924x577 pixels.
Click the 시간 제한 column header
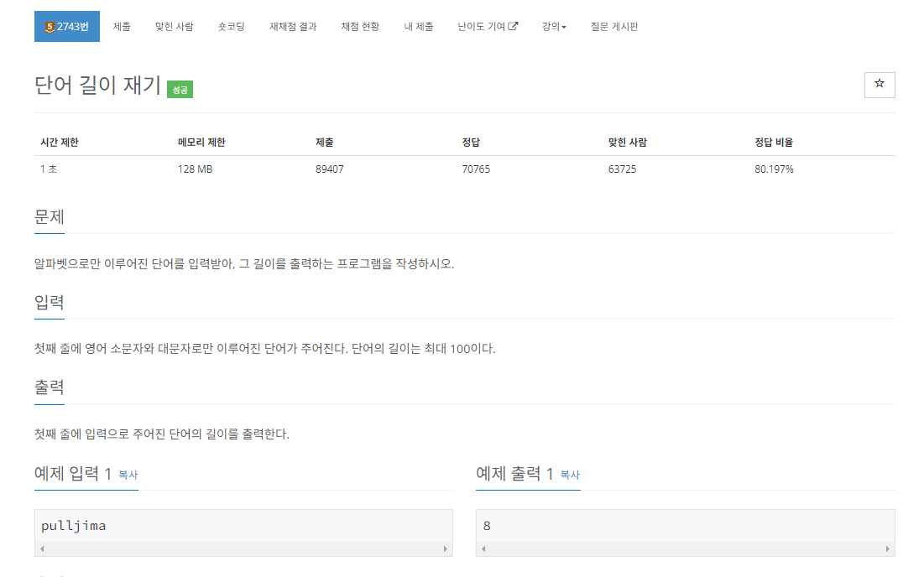point(59,142)
